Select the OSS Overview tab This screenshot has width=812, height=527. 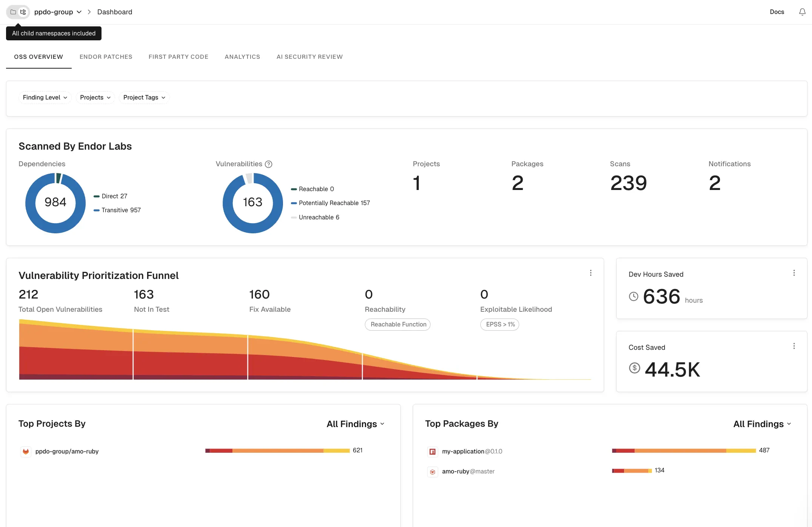pyautogui.click(x=38, y=57)
